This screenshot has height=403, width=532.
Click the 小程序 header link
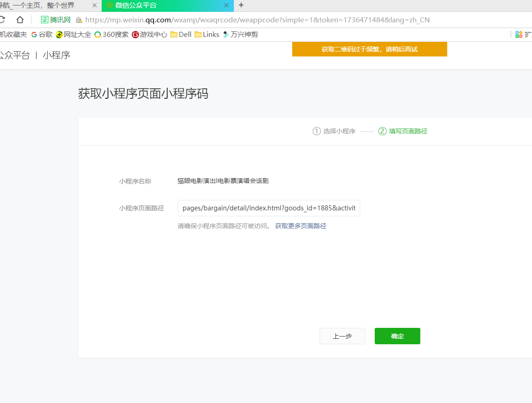tap(57, 55)
